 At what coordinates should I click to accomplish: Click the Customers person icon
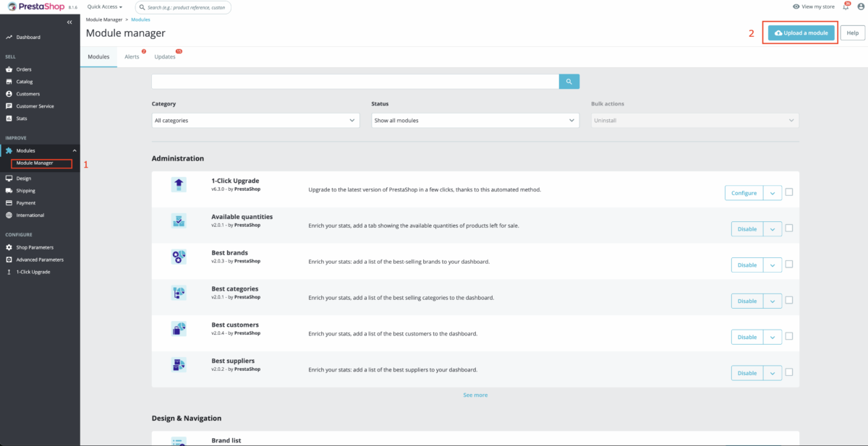coord(9,94)
